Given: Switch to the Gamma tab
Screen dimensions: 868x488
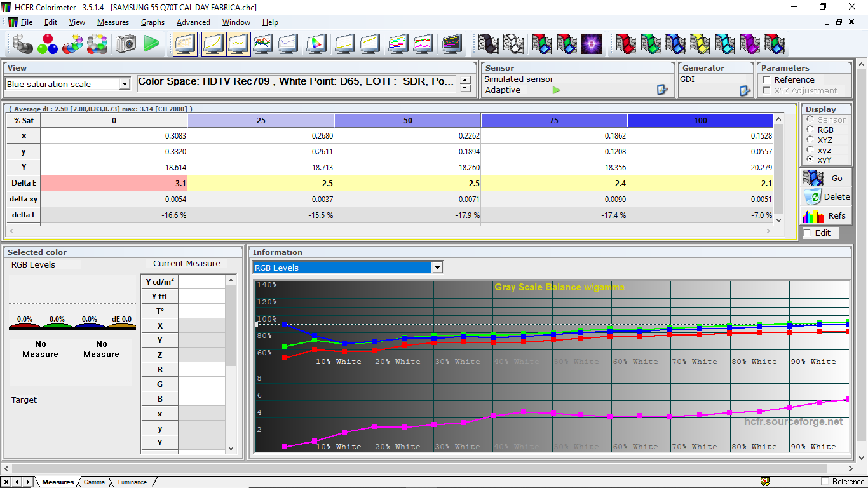Looking at the screenshot, I should pos(94,482).
